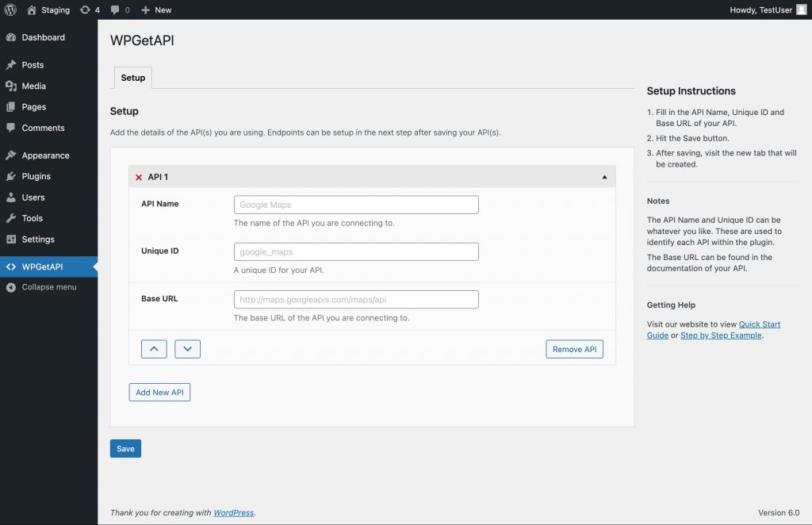
Task: Click the TestUser avatar icon
Action: pos(801,10)
